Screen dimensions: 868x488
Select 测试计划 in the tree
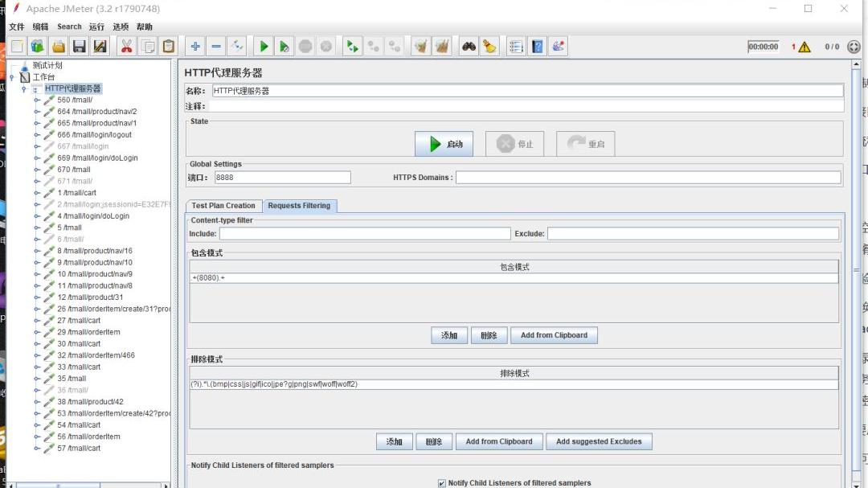pyautogui.click(x=47, y=65)
